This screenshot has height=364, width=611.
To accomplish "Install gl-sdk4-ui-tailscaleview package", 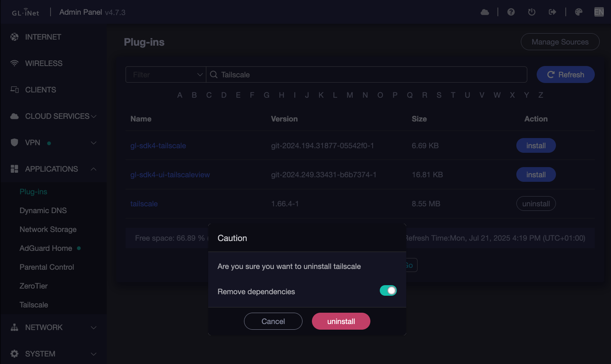I will tap(536, 175).
